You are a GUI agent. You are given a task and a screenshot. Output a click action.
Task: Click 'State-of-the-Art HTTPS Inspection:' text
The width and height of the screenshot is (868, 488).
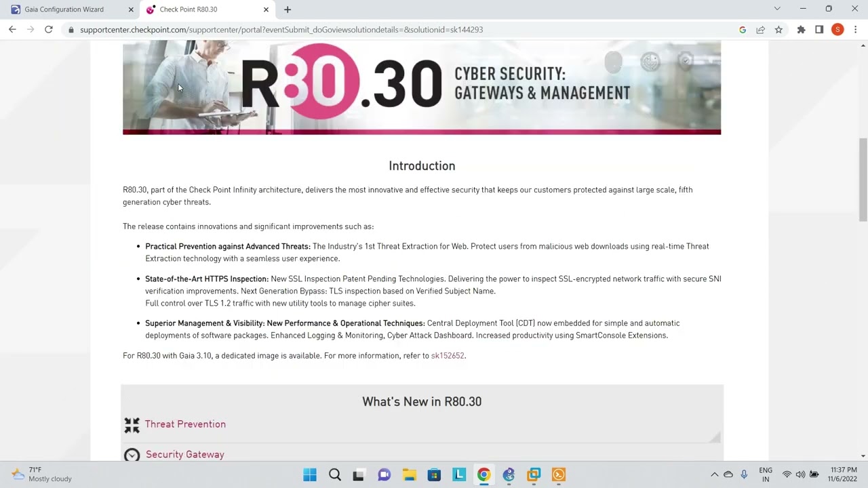click(x=207, y=279)
